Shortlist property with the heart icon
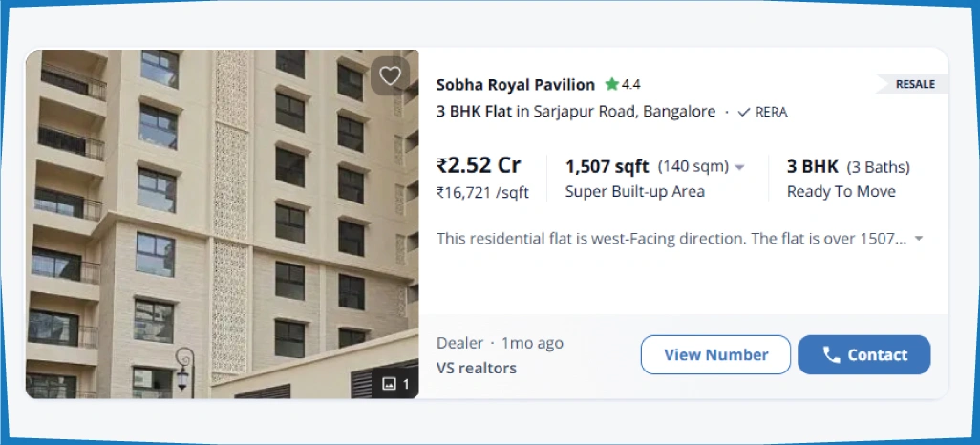The image size is (980, 445). [390, 76]
